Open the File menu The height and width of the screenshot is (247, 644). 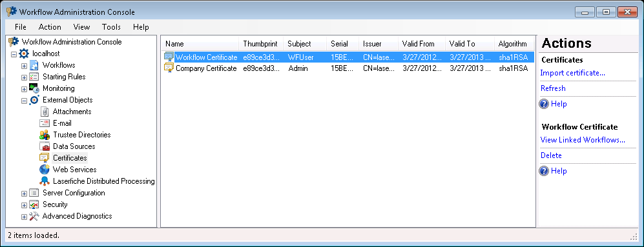21,27
